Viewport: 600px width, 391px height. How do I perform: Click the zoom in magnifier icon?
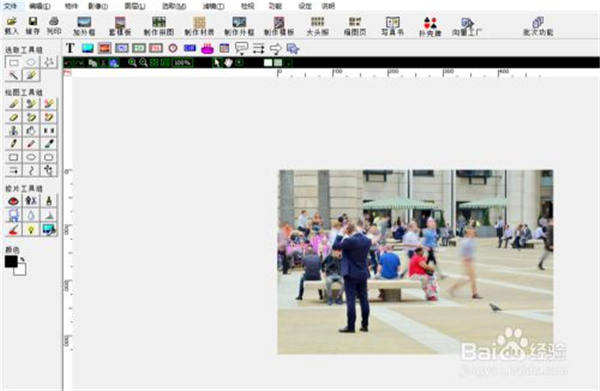point(132,62)
